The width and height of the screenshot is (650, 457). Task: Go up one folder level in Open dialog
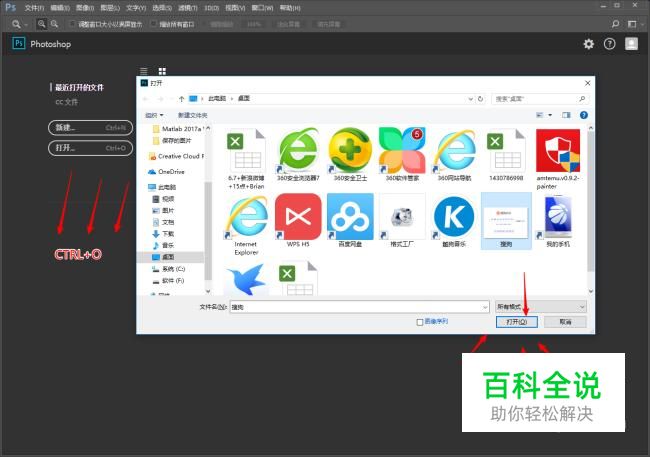coord(182,99)
